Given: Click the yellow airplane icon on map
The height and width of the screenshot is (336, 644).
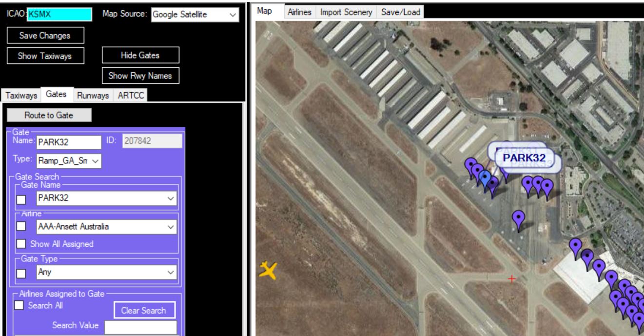Looking at the screenshot, I should [x=268, y=270].
